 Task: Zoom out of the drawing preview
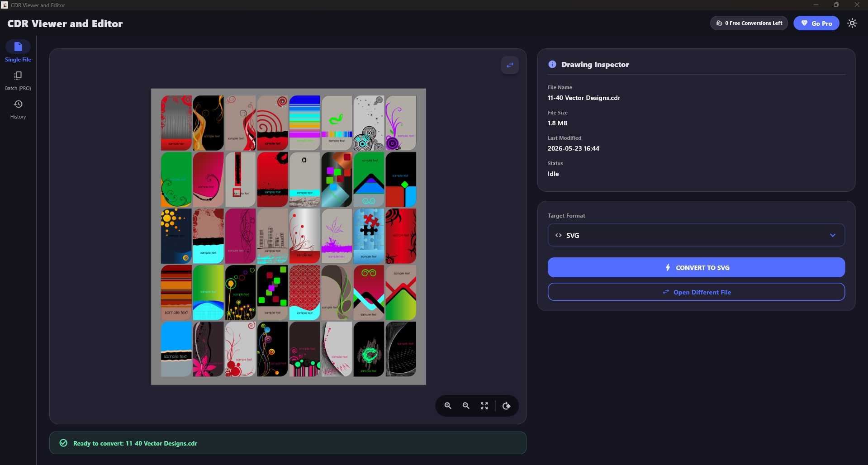tap(466, 406)
